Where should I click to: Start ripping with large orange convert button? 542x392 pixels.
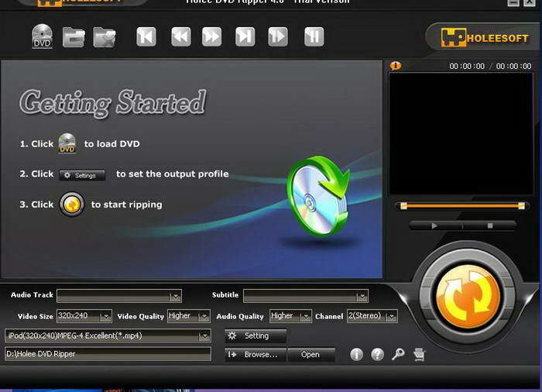click(468, 297)
